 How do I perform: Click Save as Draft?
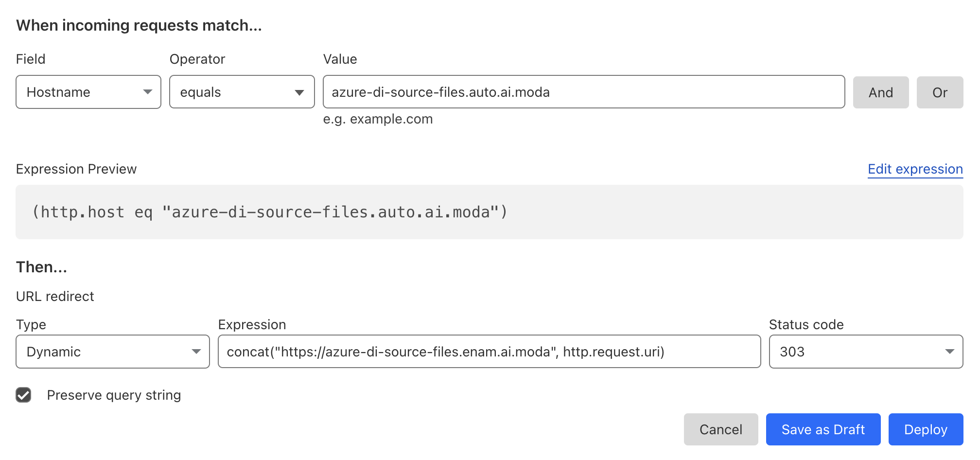pyautogui.click(x=823, y=429)
